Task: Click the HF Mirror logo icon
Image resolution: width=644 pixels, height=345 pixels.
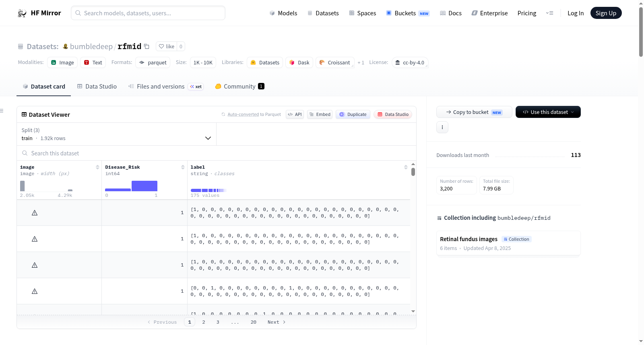Action: [22, 13]
